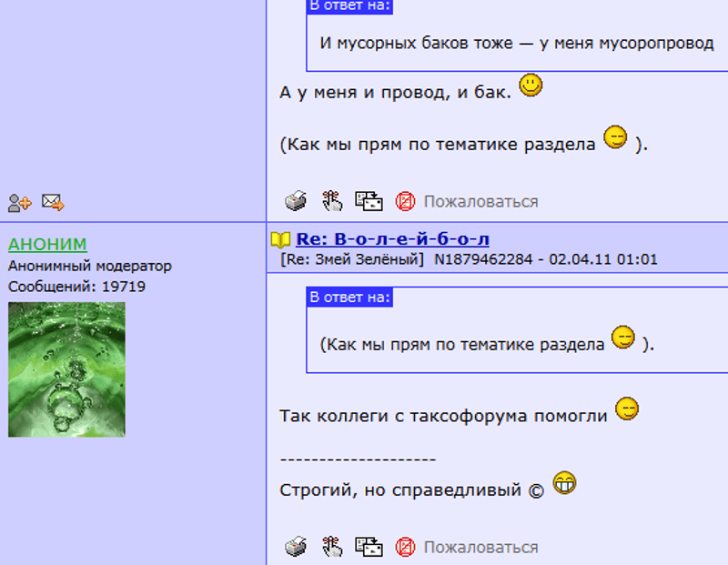Click the hand reminder icon in first post

click(x=332, y=201)
